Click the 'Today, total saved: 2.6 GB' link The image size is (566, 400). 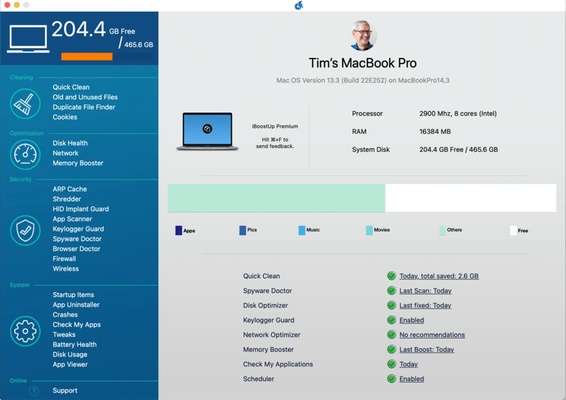click(439, 276)
